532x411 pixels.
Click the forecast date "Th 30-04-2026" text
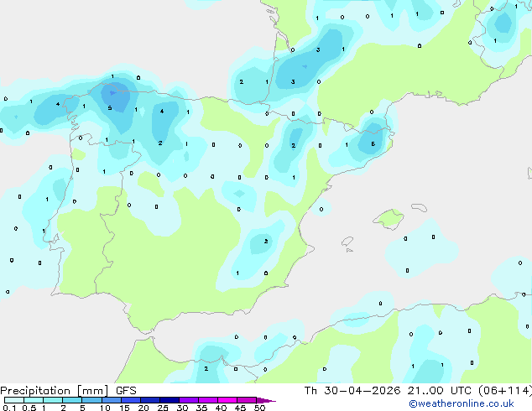pyautogui.click(x=352, y=391)
